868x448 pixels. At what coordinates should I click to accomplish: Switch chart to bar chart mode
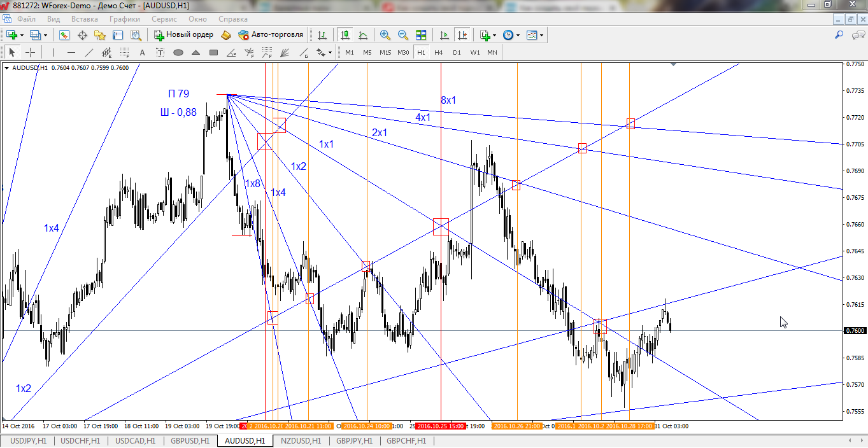point(322,35)
